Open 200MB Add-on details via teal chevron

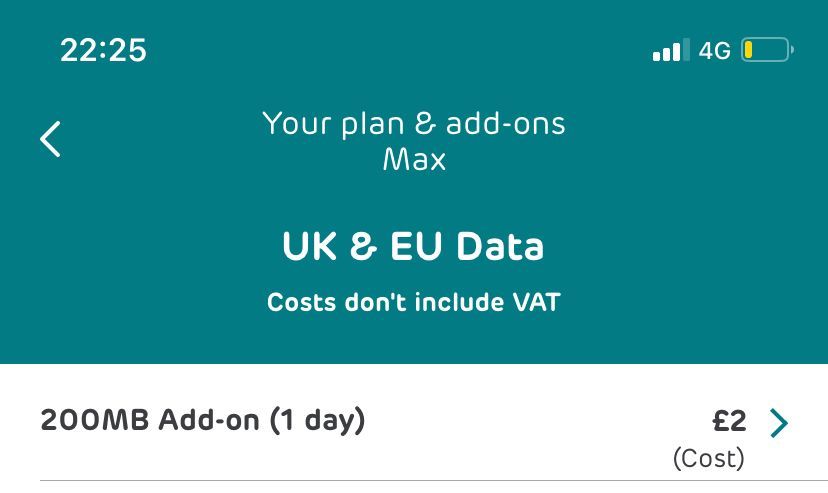pos(779,423)
